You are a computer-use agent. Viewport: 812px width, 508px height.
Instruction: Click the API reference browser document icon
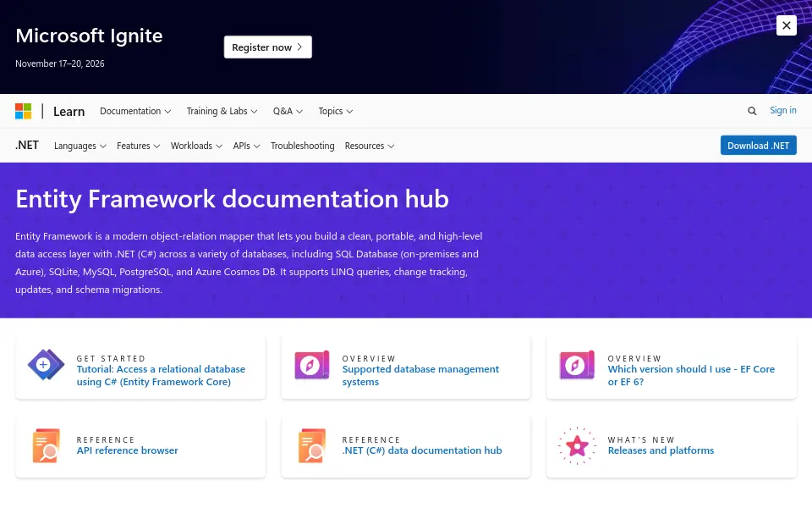[x=46, y=446]
